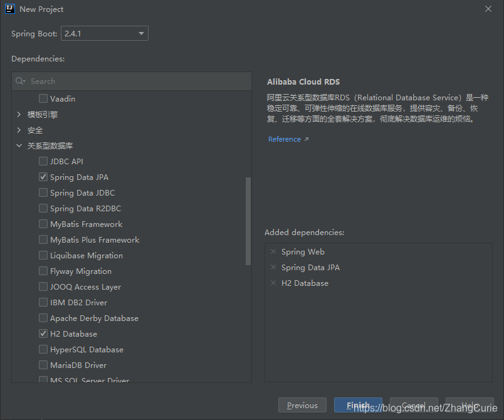Image resolution: width=504 pixels, height=420 pixels.
Task: Check JOOQ Access Layer checkbox
Action: [x=43, y=286]
